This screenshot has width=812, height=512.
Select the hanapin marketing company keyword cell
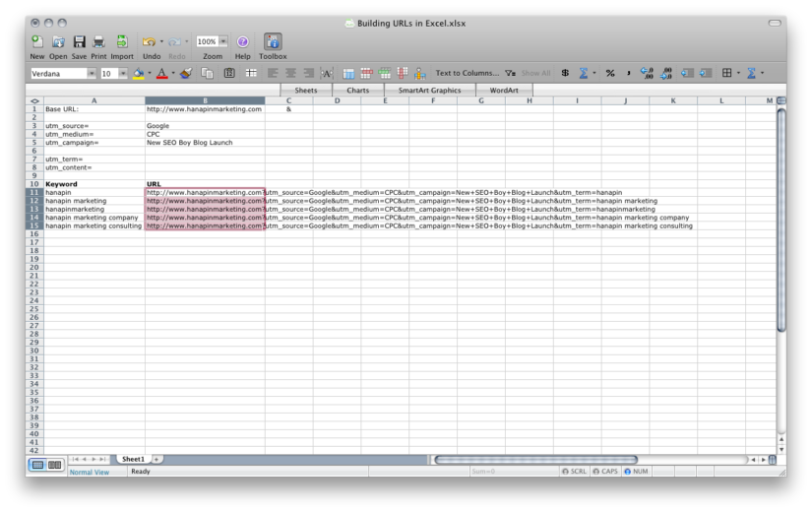click(94, 218)
